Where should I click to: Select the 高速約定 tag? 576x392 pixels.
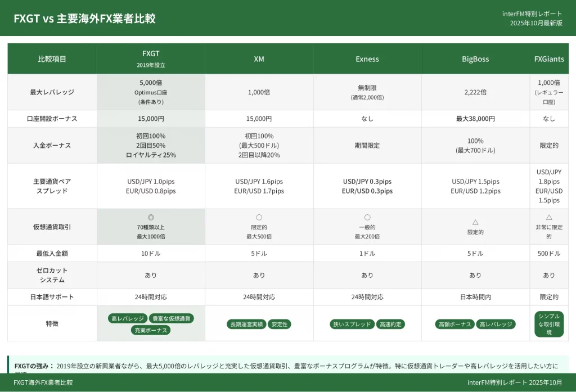390,324
